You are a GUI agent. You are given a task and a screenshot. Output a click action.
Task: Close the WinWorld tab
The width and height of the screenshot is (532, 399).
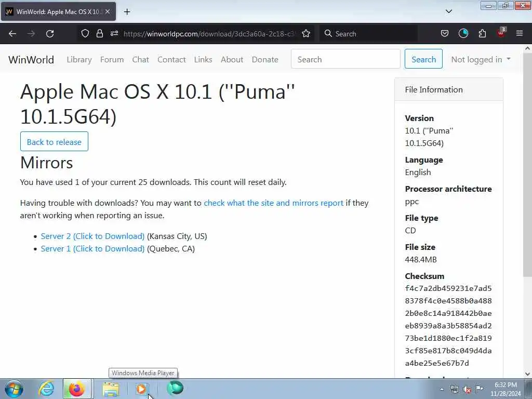(108, 11)
